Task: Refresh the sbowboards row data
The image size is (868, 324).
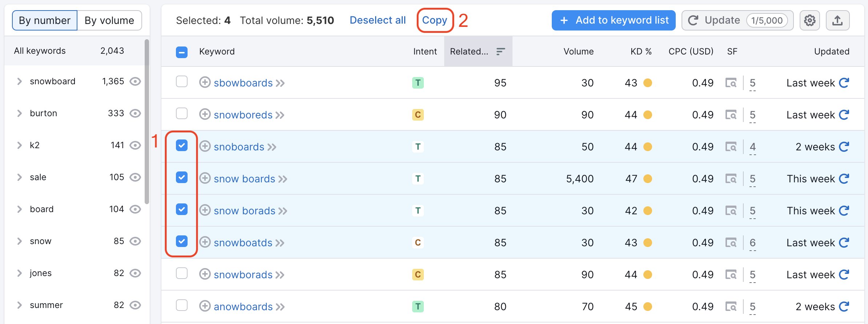Action: [844, 83]
